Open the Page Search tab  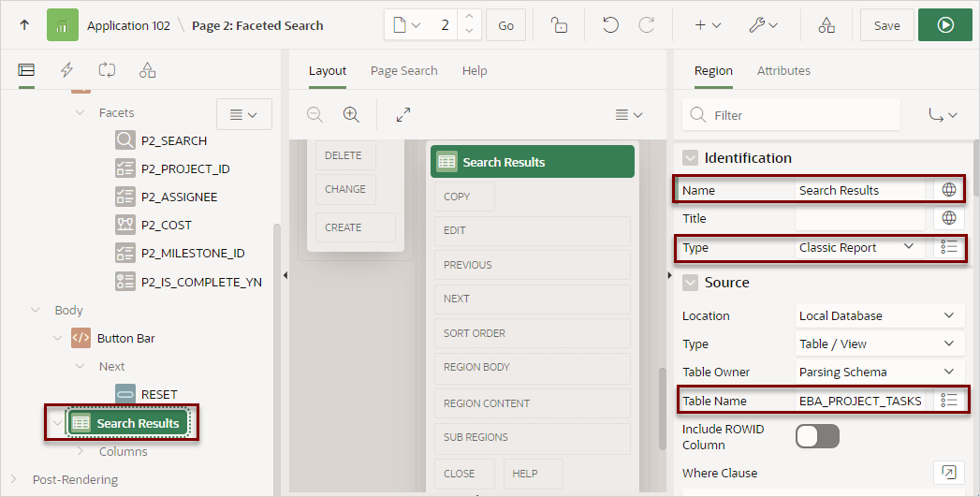coord(403,70)
